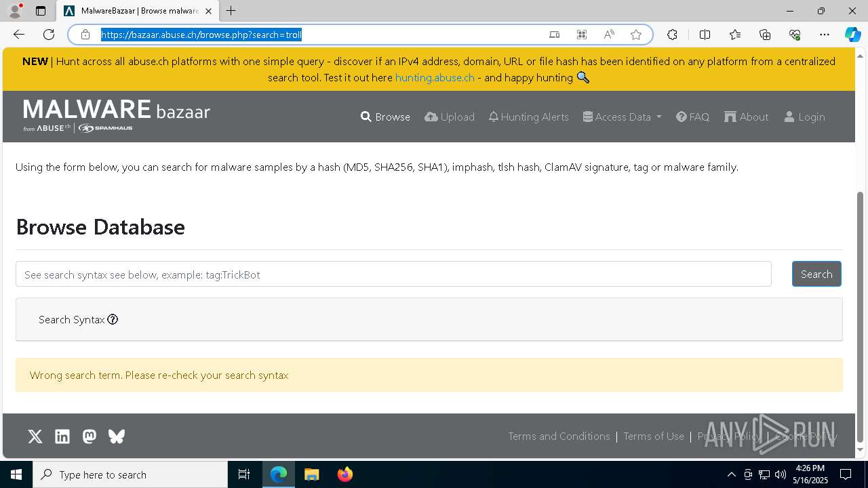868x488 pixels.
Task: Open Settings and more menu
Action: [825, 35]
